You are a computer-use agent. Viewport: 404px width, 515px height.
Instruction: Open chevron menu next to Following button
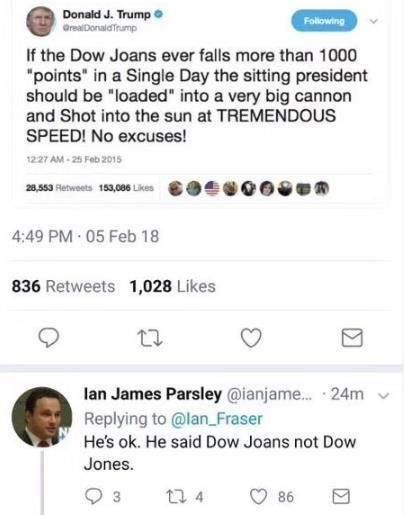click(374, 21)
